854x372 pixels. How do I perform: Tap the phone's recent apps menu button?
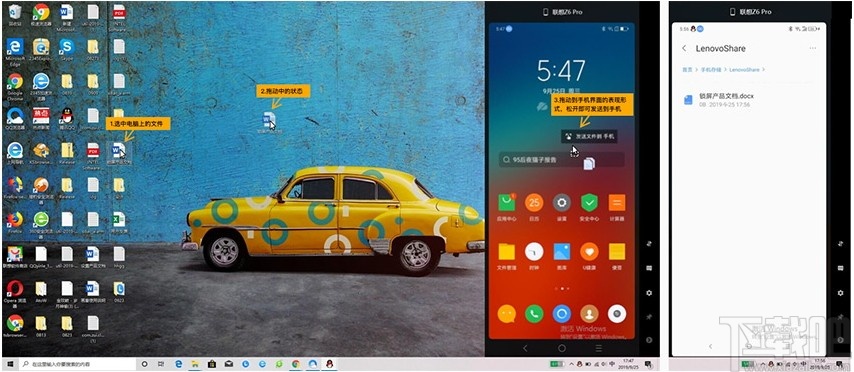pyautogui.click(x=599, y=348)
